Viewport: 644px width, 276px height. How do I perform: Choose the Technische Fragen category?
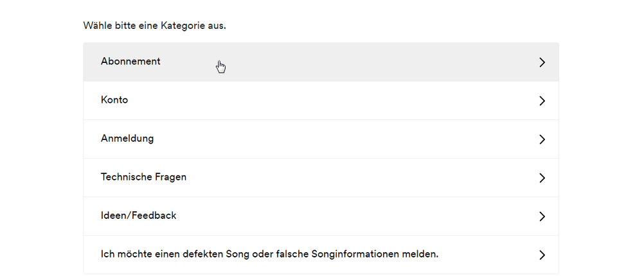coord(321,178)
